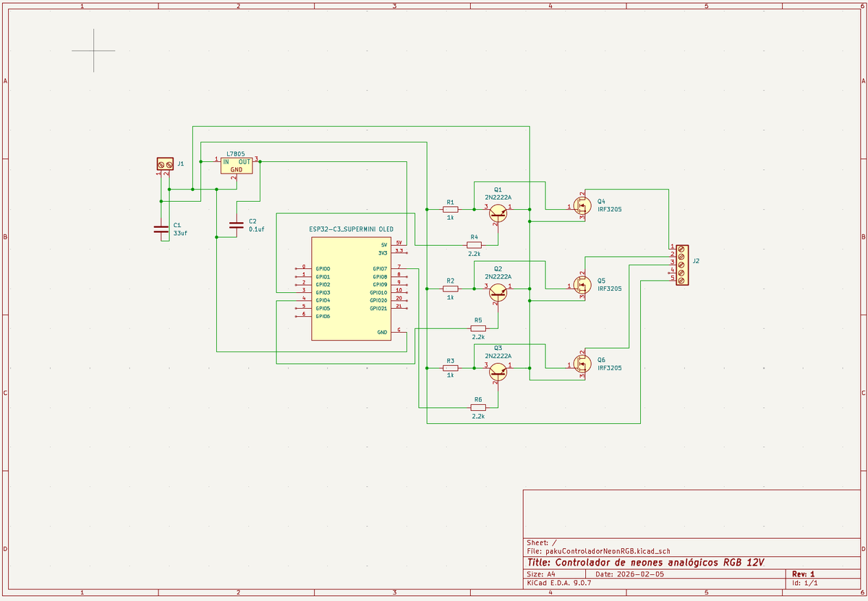
Task: Click the "0.1uf" capacitor value
Action: pyautogui.click(x=257, y=229)
